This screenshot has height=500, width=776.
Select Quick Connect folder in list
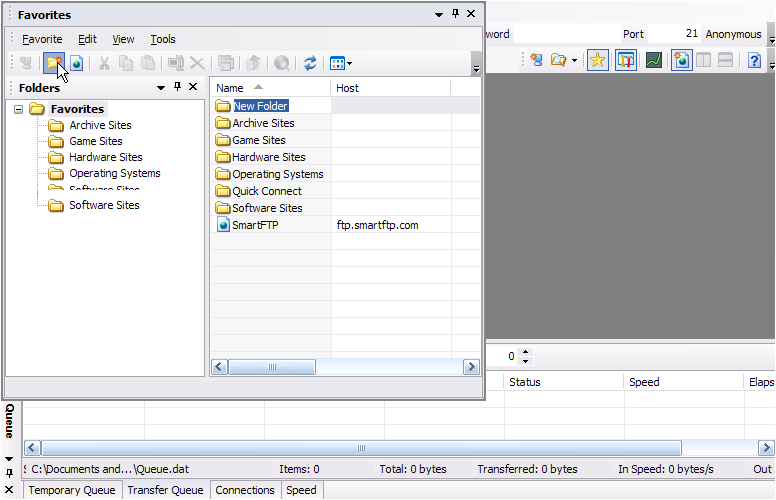click(267, 191)
